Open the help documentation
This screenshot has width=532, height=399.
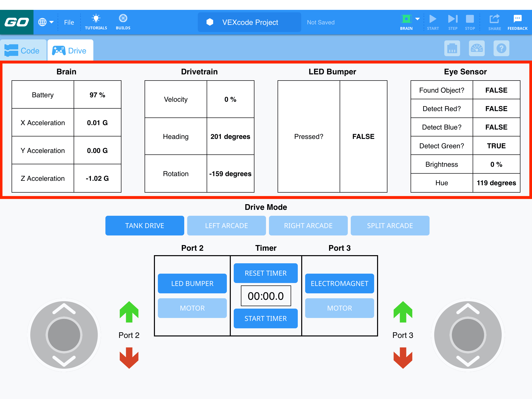(x=501, y=49)
